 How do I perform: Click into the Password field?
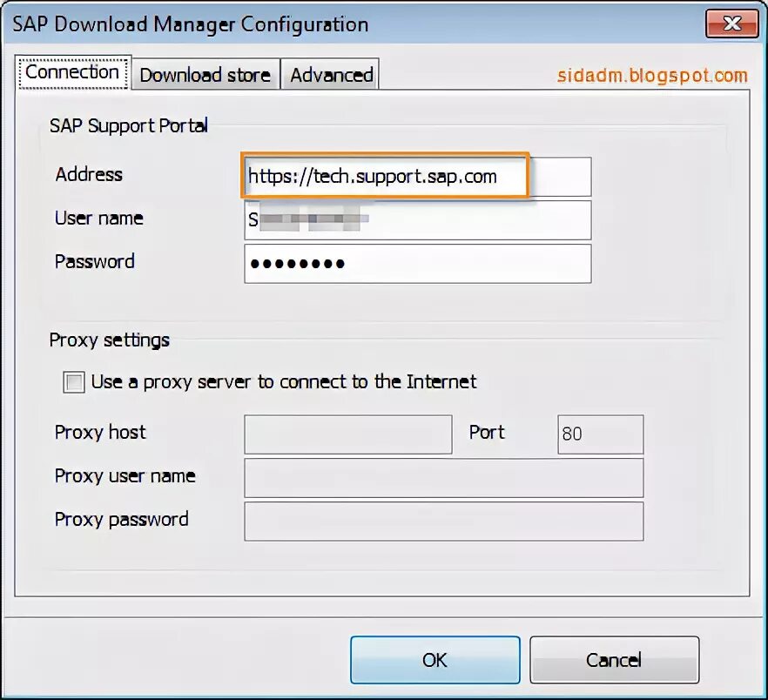[417, 264]
